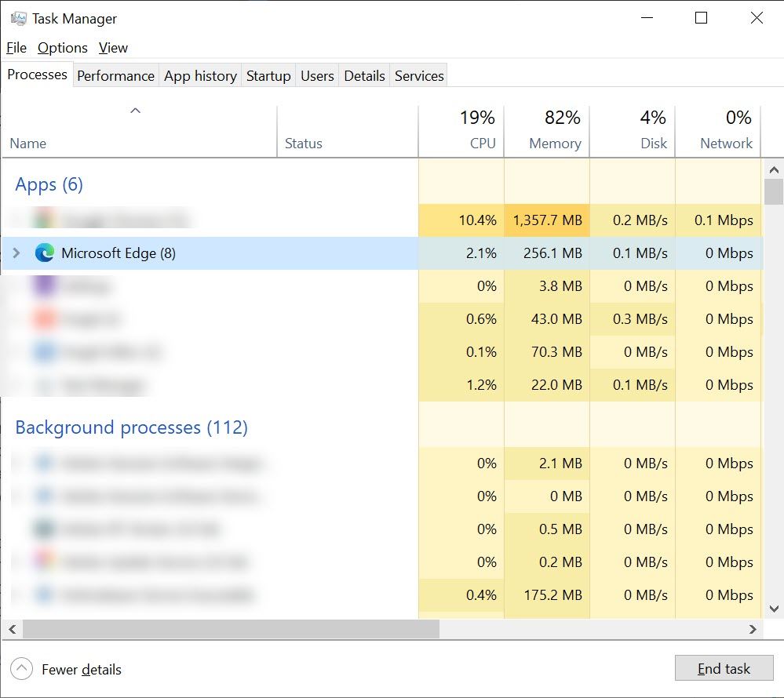Open the Users tab
The image size is (784, 698).
point(317,75)
